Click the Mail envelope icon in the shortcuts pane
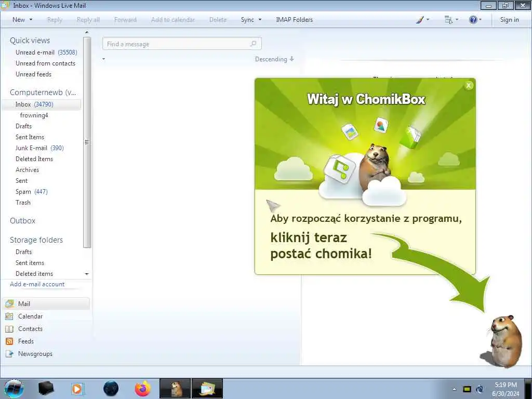Screen dimensions: 532x399 [9, 303]
